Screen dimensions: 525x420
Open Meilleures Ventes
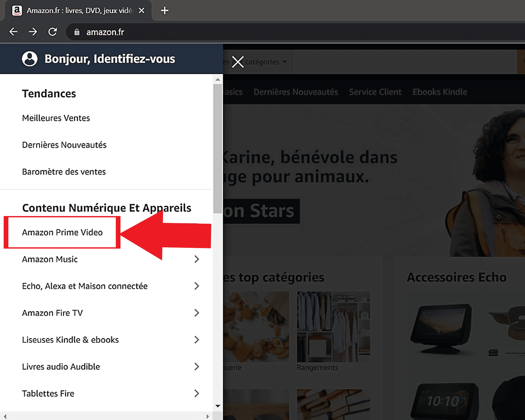click(56, 118)
